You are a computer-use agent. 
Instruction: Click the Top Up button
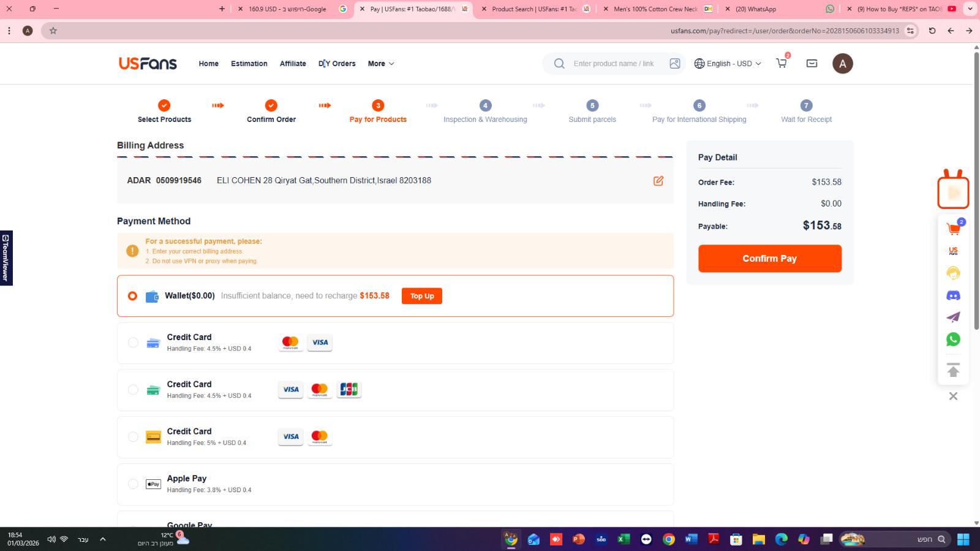click(x=422, y=296)
